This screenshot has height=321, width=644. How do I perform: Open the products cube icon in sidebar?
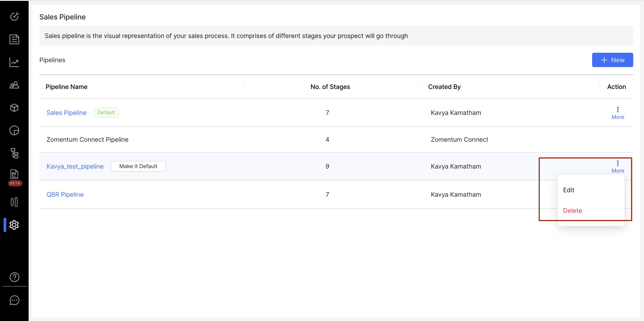(x=14, y=108)
